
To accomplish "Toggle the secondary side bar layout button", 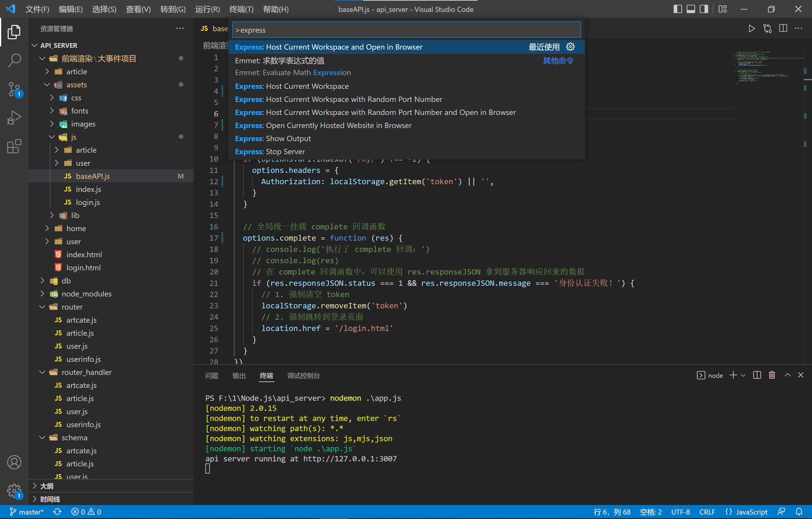I will (704, 9).
